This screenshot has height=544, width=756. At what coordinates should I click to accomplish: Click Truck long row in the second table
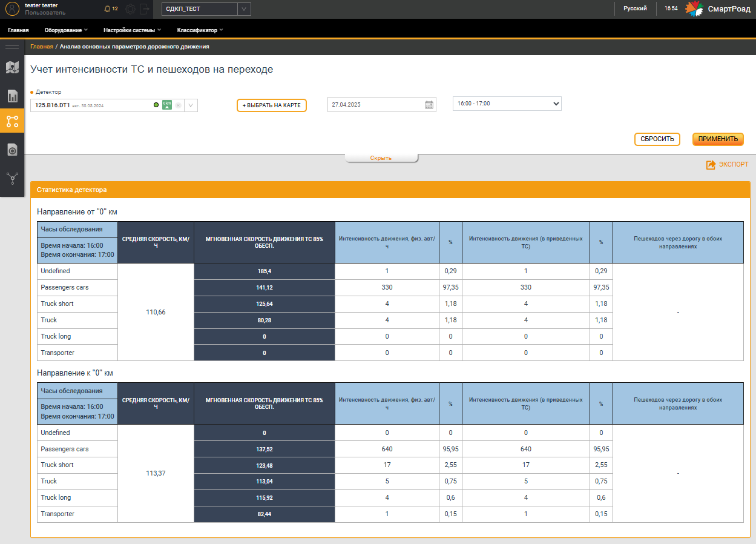77,497
